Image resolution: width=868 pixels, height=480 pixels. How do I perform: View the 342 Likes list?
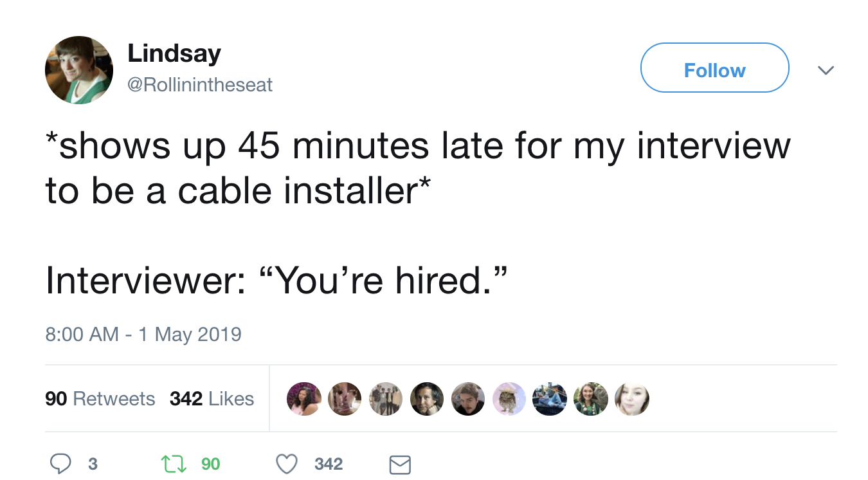(x=212, y=398)
